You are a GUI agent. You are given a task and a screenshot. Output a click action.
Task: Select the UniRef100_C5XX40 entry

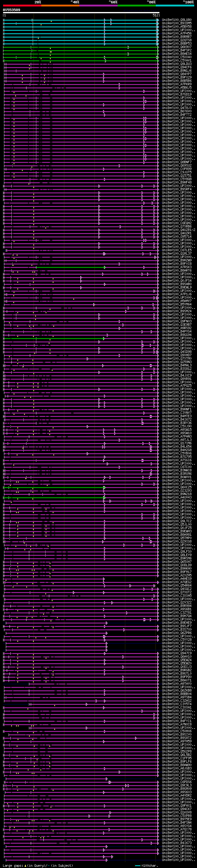177,57
